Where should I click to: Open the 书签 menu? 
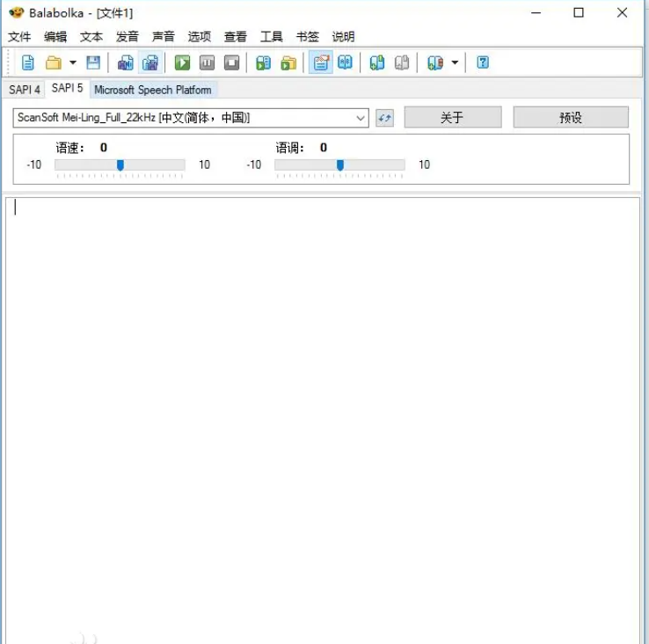308,37
